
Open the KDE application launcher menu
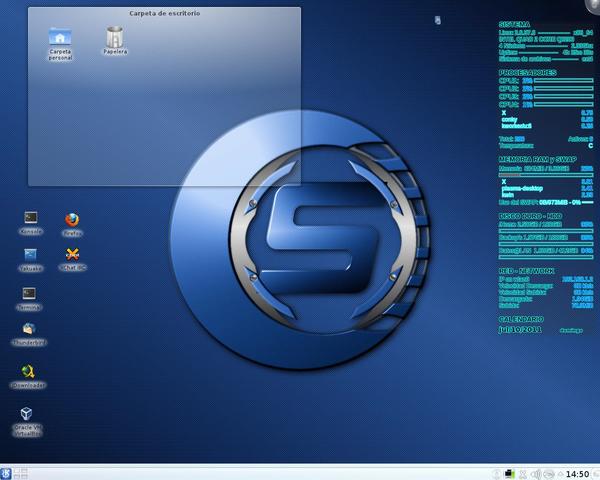6,473
